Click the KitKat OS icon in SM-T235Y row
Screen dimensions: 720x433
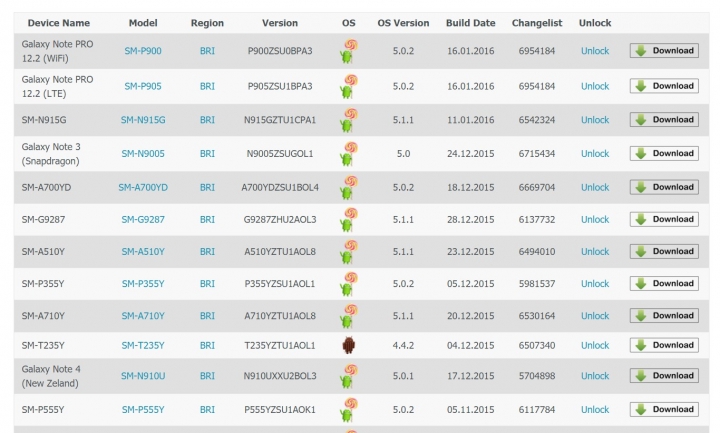click(349, 345)
